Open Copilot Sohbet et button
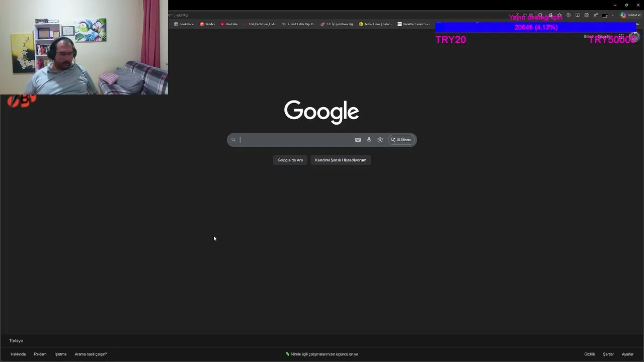This screenshot has height=362, width=644. coord(630,15)
